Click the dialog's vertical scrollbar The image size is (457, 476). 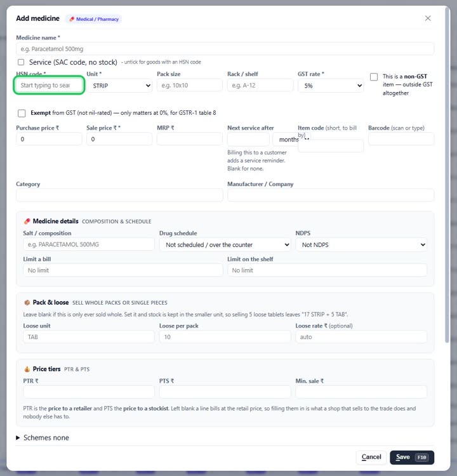coord(447,175)
